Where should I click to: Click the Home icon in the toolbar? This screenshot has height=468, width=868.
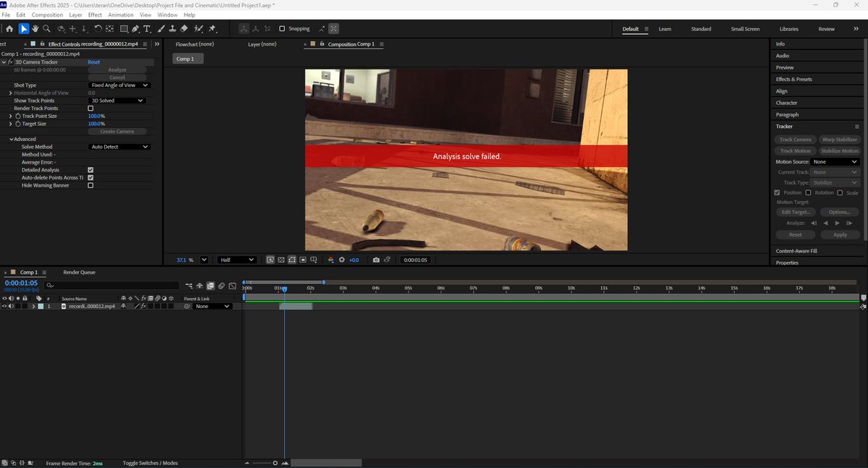pos(9,29)
